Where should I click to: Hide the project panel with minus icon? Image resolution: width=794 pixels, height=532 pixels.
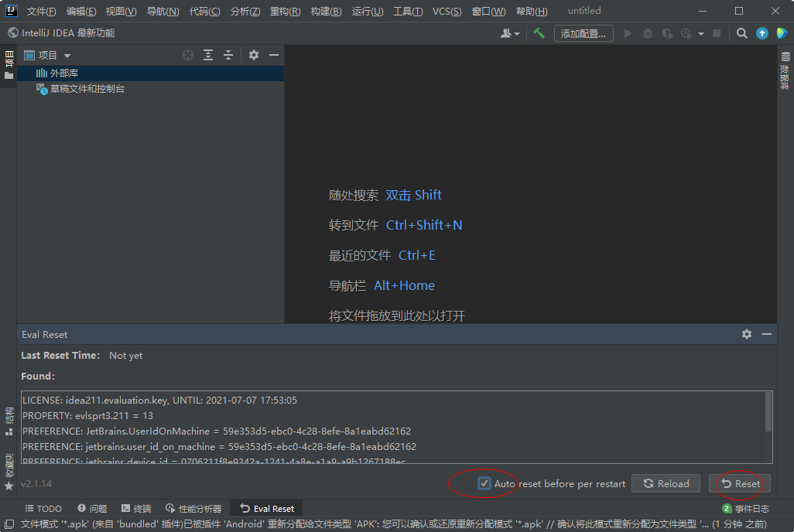click(274, 55)
